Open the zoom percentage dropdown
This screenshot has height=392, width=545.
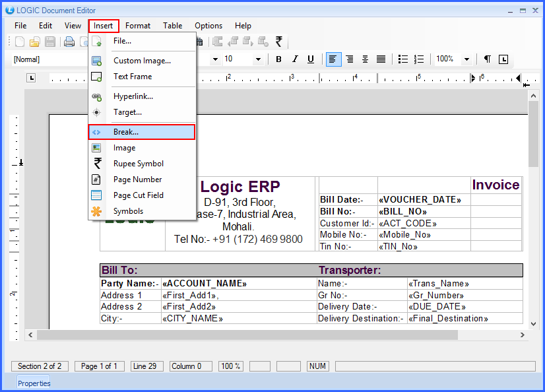(466, 59)
